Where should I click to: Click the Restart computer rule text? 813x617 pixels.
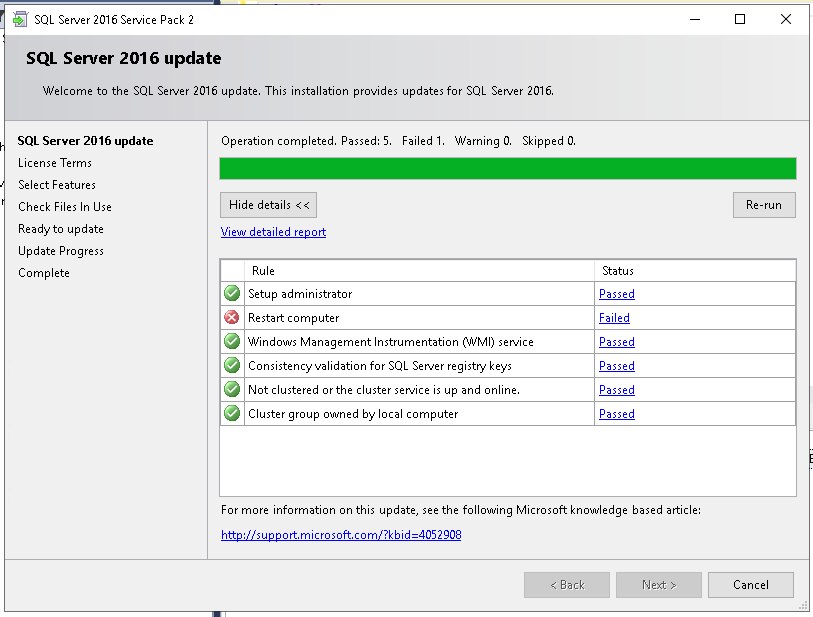(x=293, y=318)
